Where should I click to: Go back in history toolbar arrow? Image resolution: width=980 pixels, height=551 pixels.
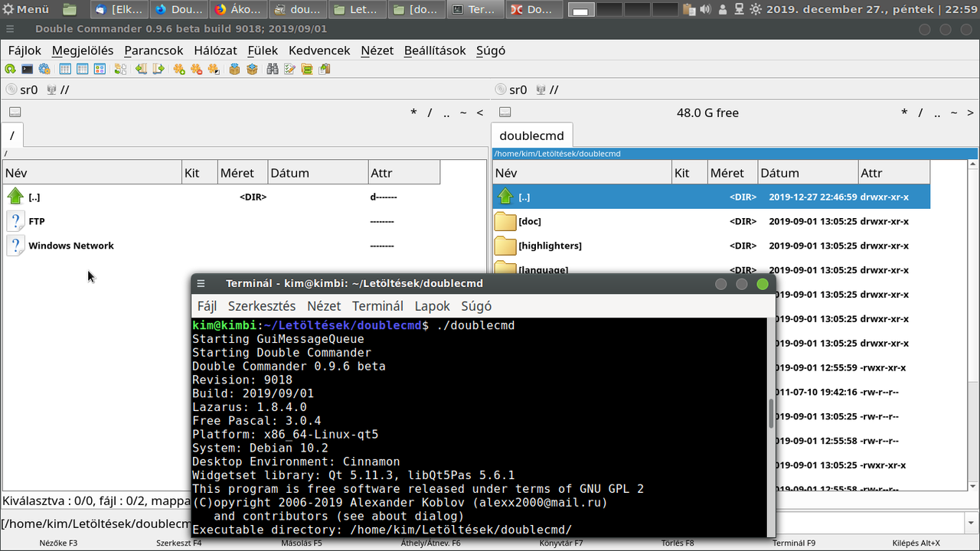(x=142, y=69)
